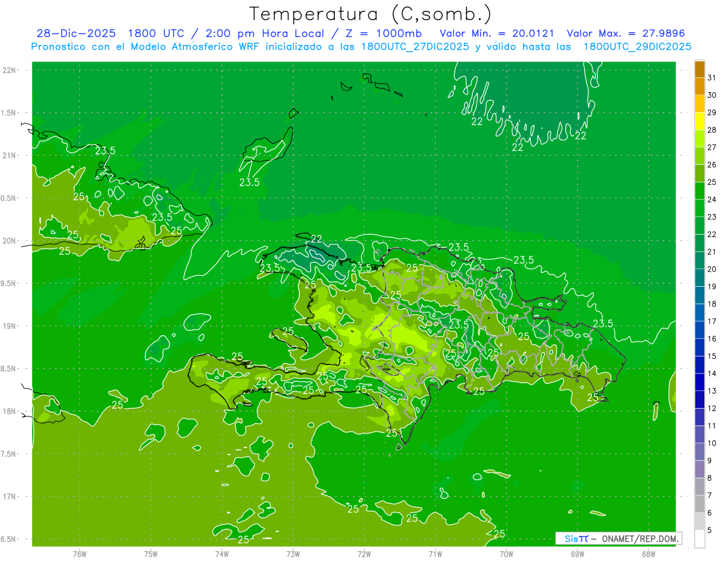
Task: Click the legend scale value "11"
Action: coord(712,426)
